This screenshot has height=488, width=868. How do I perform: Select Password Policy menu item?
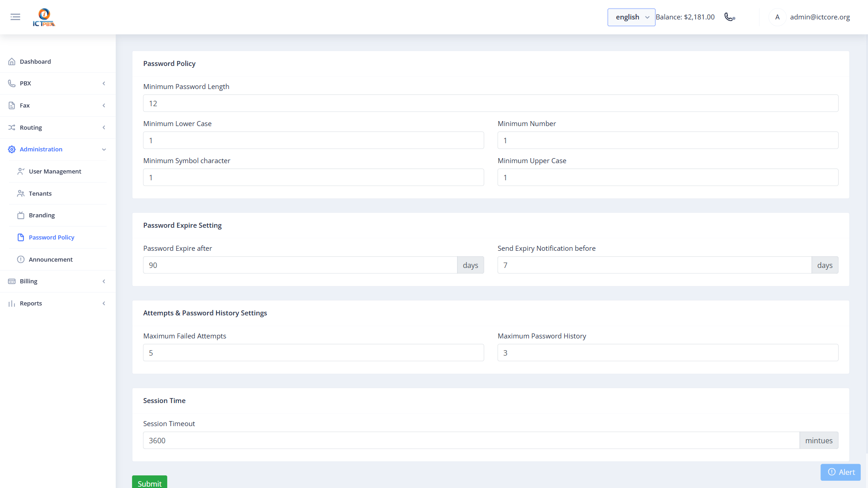[58, 237]
